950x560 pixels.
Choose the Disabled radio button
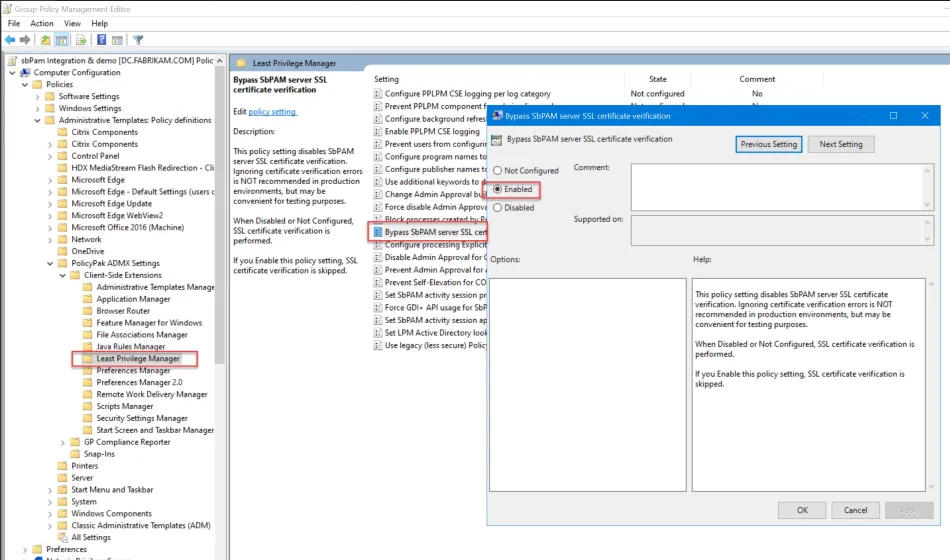[x=497, y=208]
